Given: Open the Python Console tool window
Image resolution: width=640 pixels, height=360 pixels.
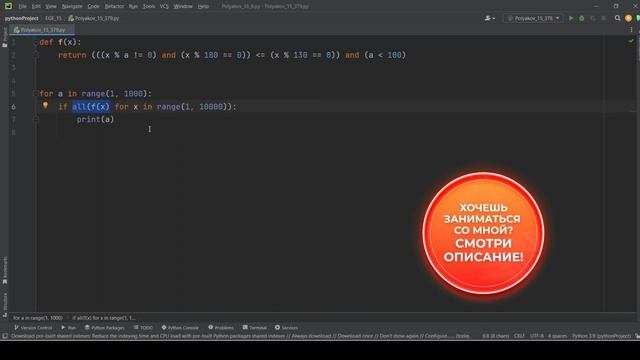Looking at the screenshot, I should coord(180,328).
